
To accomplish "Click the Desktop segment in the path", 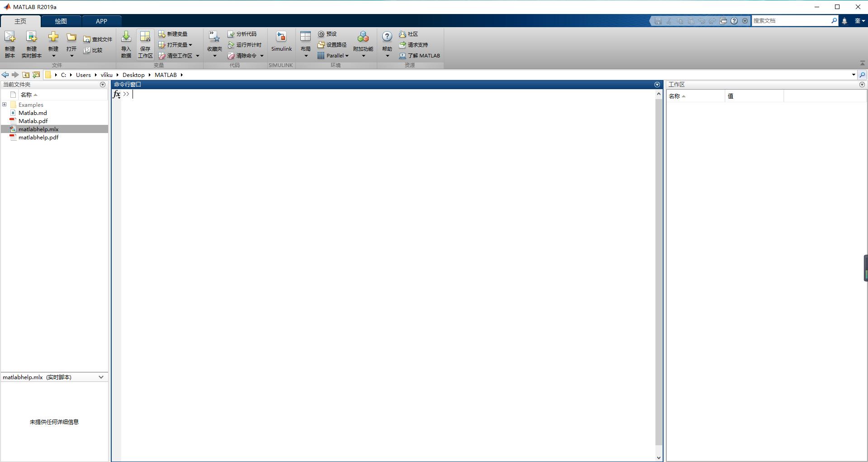I will click(133, 75).
